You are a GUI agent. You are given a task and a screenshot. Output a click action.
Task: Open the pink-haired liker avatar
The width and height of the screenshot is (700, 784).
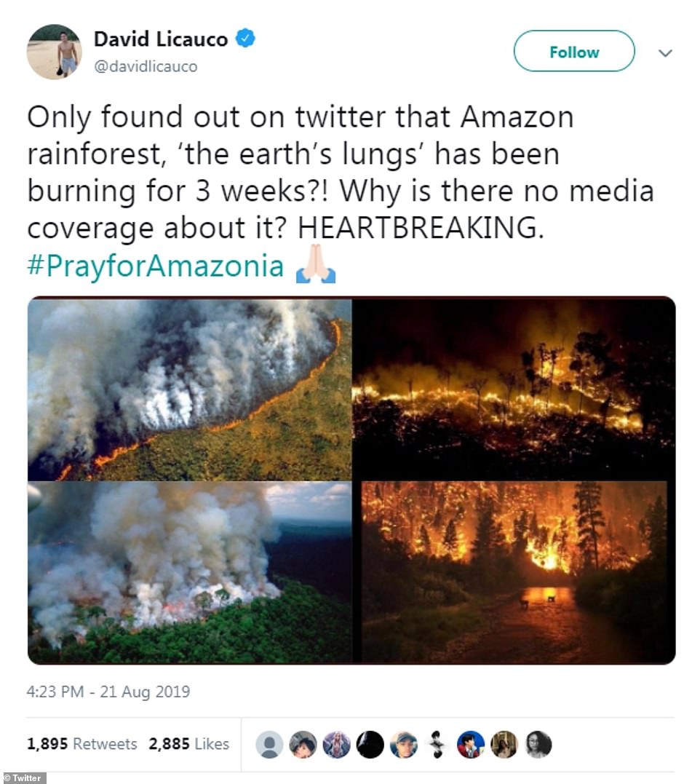click(336, 745)
